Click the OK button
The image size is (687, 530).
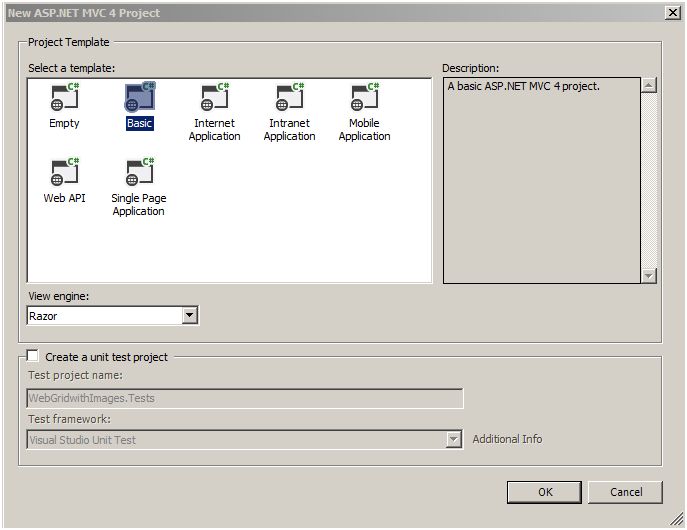[x=545, y=492]
